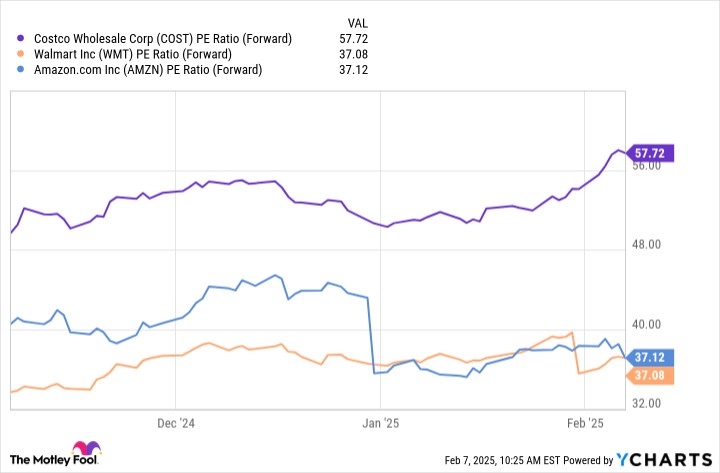Click the Feb '25 x-axis label
Viewport: 720px width, 473px height.
point(587,423)
